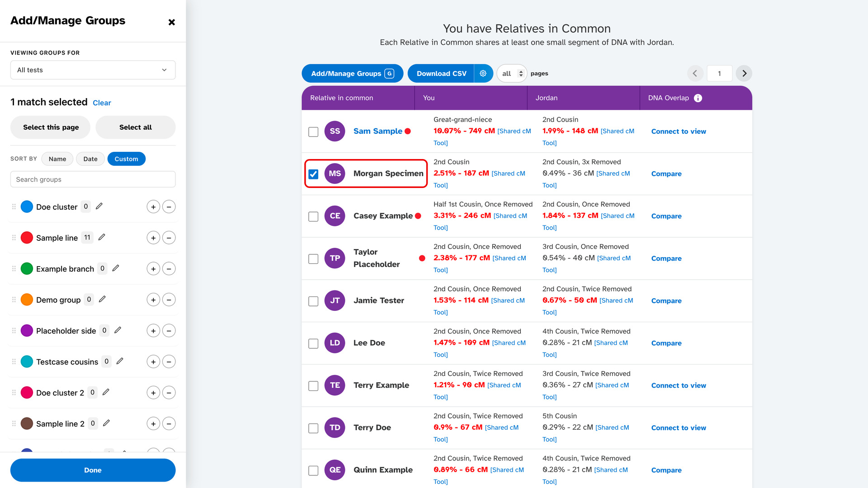Open the Viewing Groups For dropdown

click(x=93, y=70)
